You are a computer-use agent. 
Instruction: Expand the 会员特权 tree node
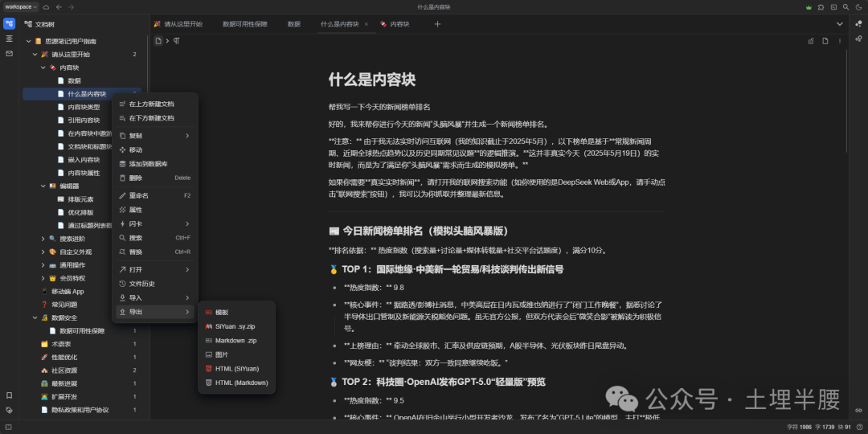[x=43, y=278]
